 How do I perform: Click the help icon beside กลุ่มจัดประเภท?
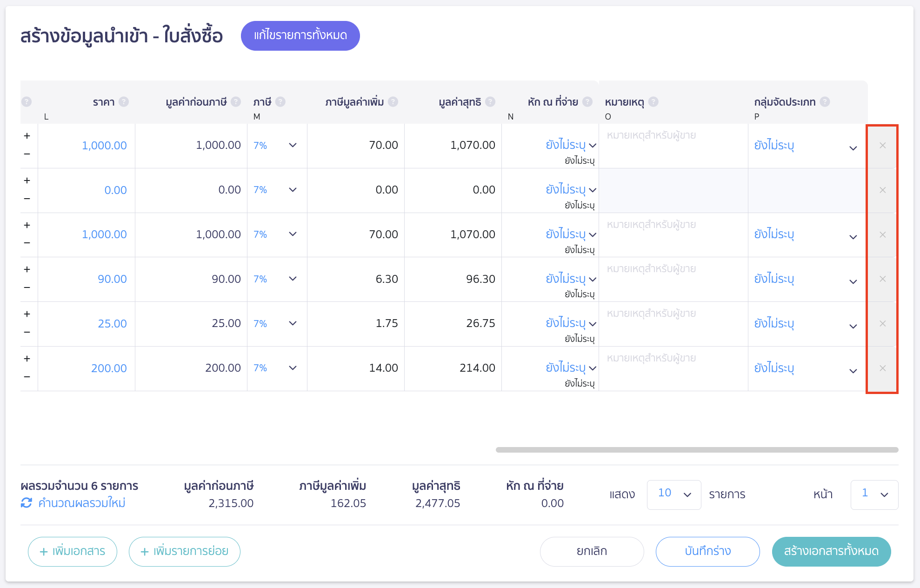tap(826, 101)
